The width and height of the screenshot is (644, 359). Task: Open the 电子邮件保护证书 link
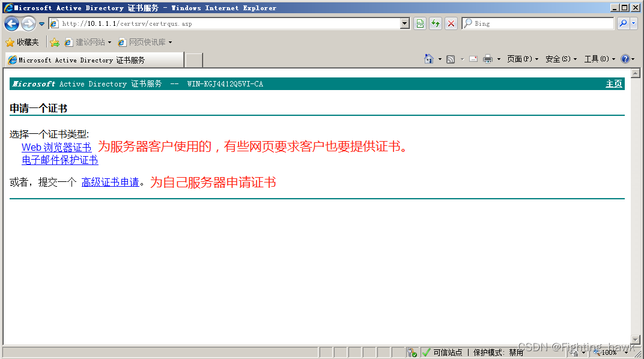(60, 160)
